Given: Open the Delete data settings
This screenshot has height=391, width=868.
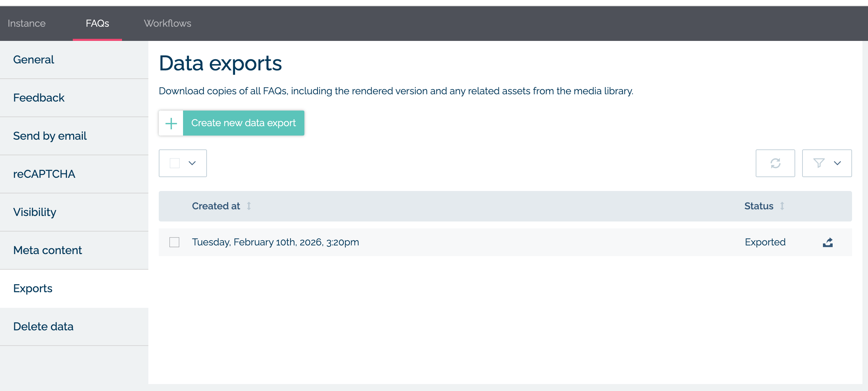Looking at the screenshot, I should coord(43,326).
